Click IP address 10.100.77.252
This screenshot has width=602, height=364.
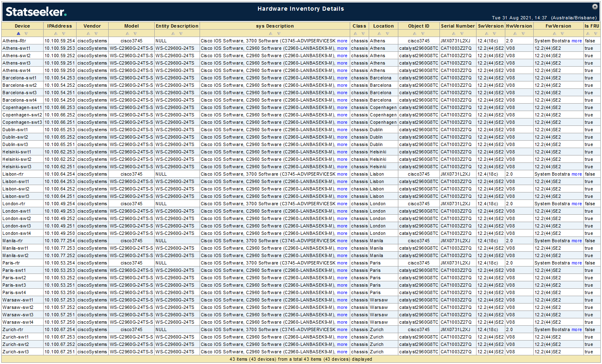click(60, 255)
